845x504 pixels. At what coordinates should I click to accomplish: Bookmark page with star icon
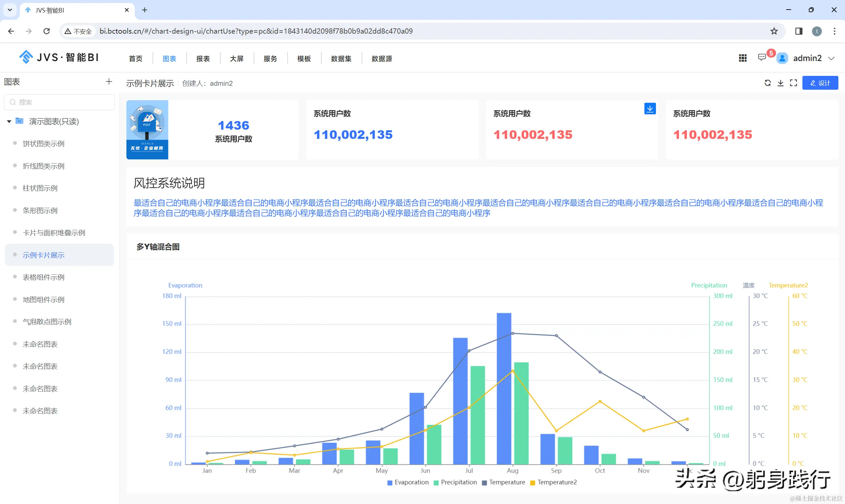pos(774,31)
